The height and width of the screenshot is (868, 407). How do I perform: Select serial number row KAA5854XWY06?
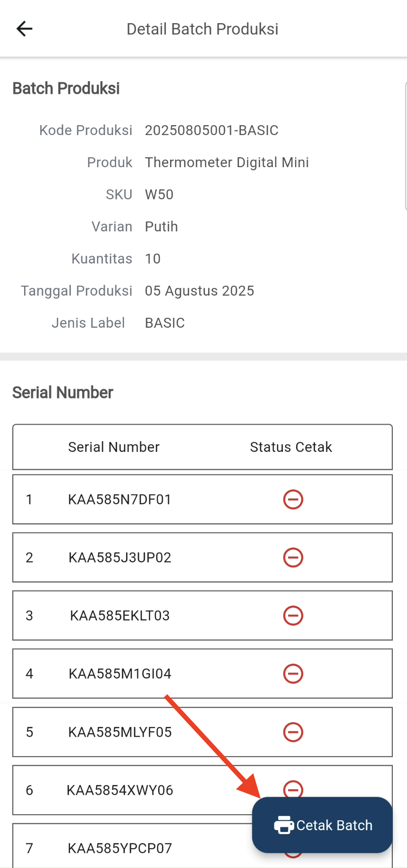point(119,791)
